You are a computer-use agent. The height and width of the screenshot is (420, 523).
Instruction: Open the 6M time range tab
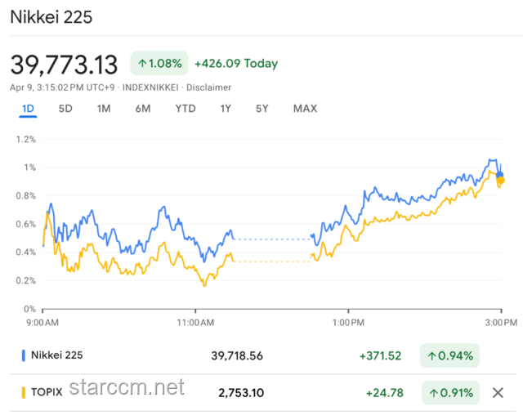(x=143, y=109)
